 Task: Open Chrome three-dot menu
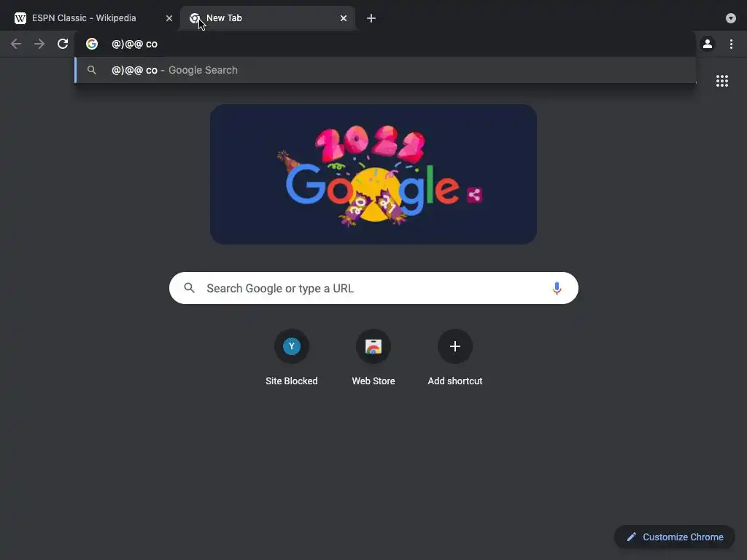point(731,44)
